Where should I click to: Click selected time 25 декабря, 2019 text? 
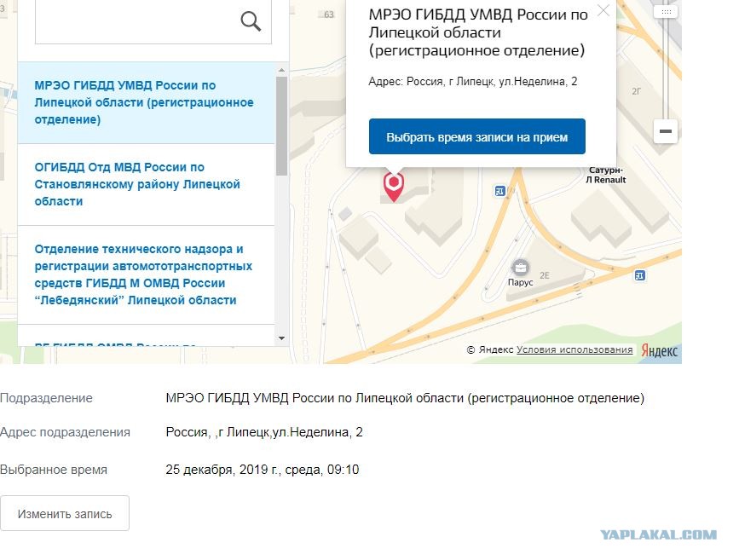[262, 470]
